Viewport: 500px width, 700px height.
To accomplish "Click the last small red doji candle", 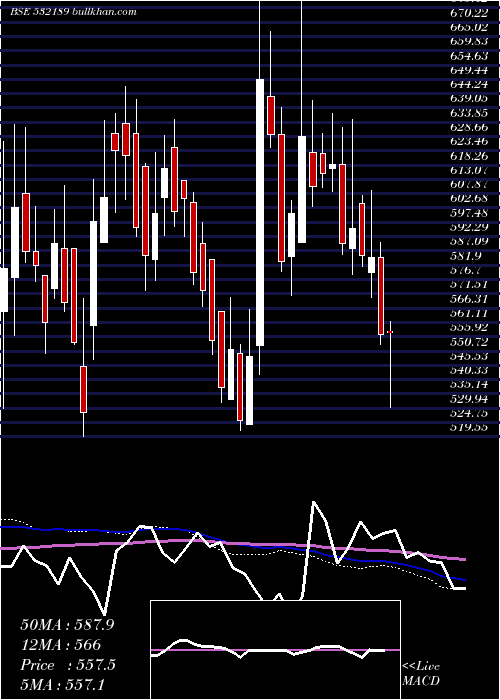I will tap(390, 332).
